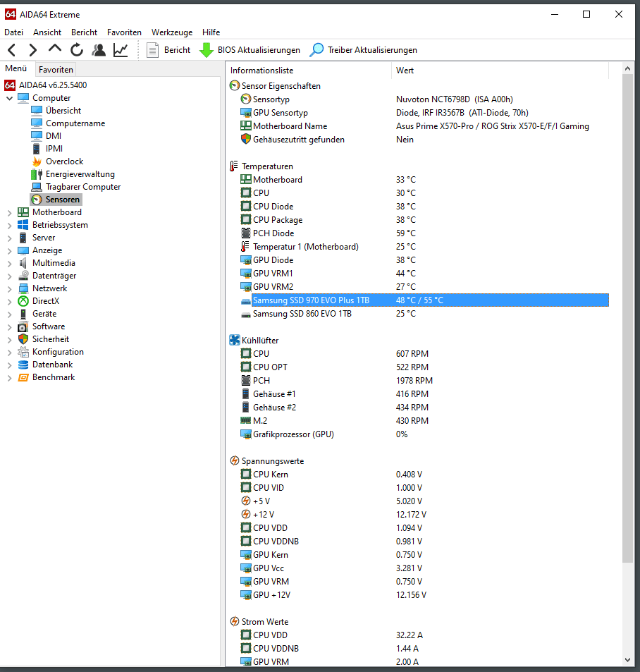Switch to the Menü tab
Viewport: 640px width, 672px height.
[16, 68]
